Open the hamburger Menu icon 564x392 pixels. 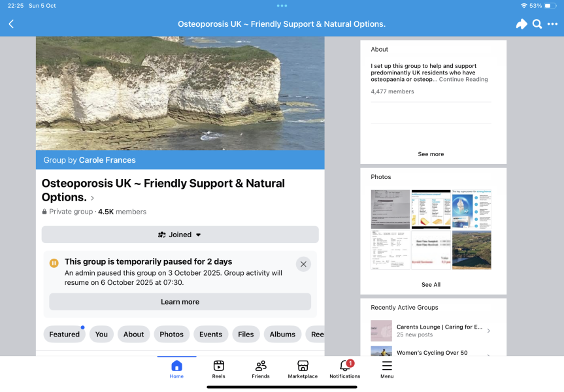(387, 369)
